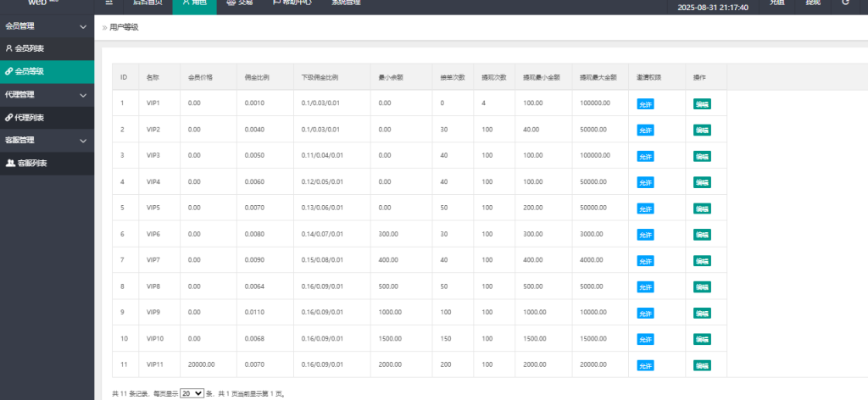Toggle 允许 invite permission for VIP1
Image resolution: width=868 pixels, height=400 pixels.
point(646,104)
